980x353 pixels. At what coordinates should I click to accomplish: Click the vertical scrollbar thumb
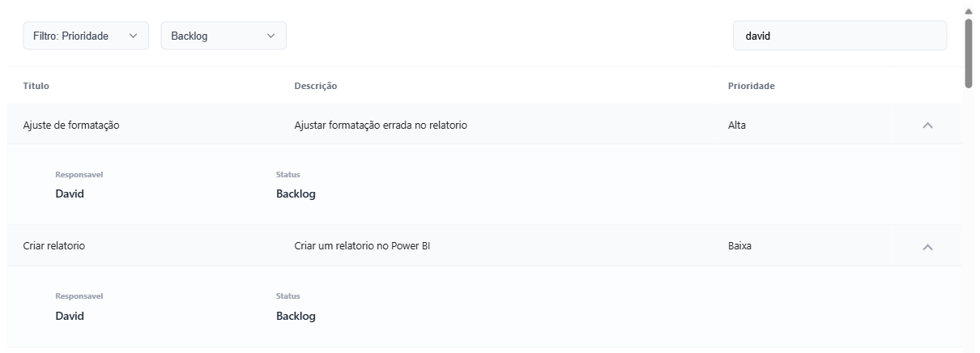tap(968, 53)
